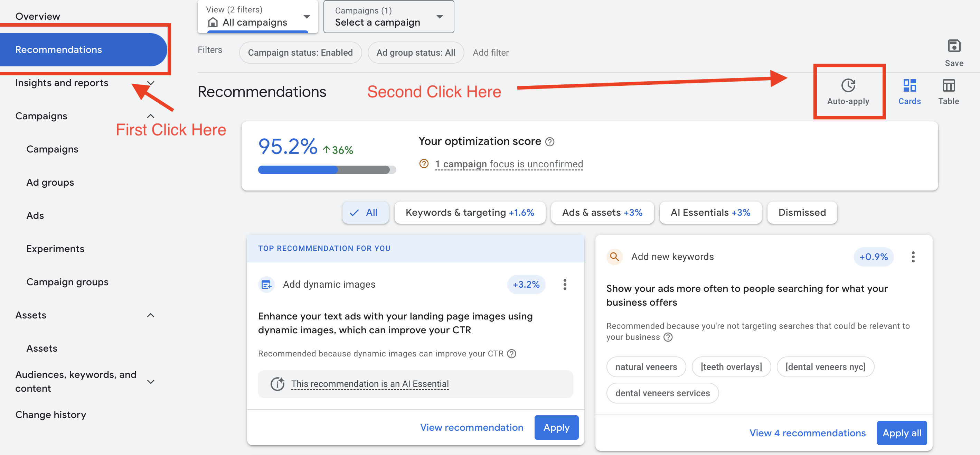Open Change history in sidebar
980x455 pixels.
click(x=50, y=415)
